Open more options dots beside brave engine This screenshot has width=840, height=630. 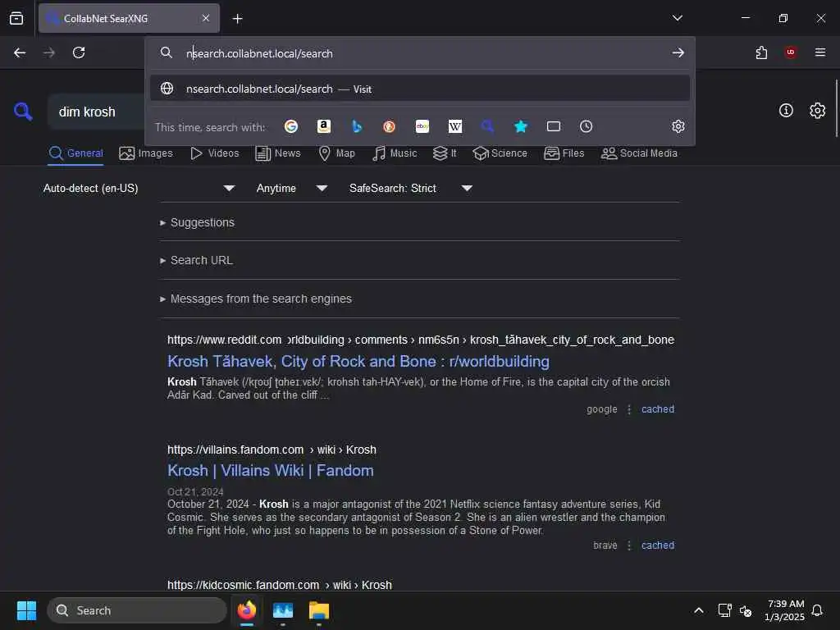[x=629, y=546]
